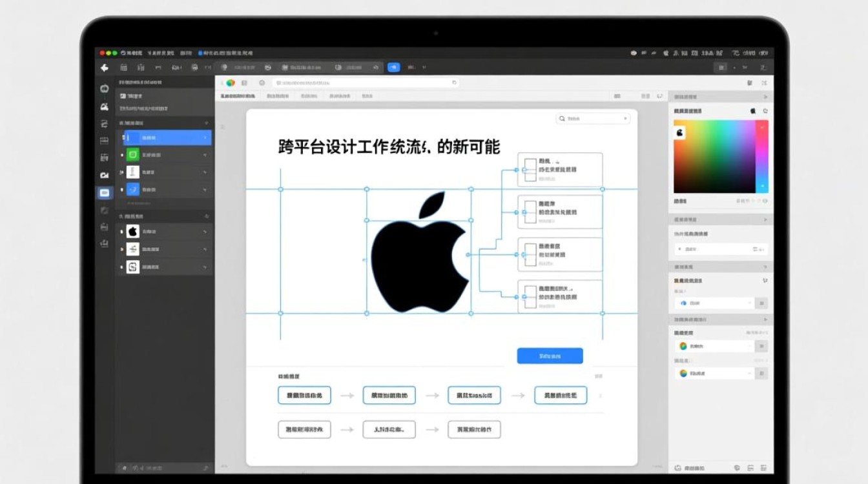Open the first tab under the address bar
Screen dimensions: 868x484
[x=238, y=96]
